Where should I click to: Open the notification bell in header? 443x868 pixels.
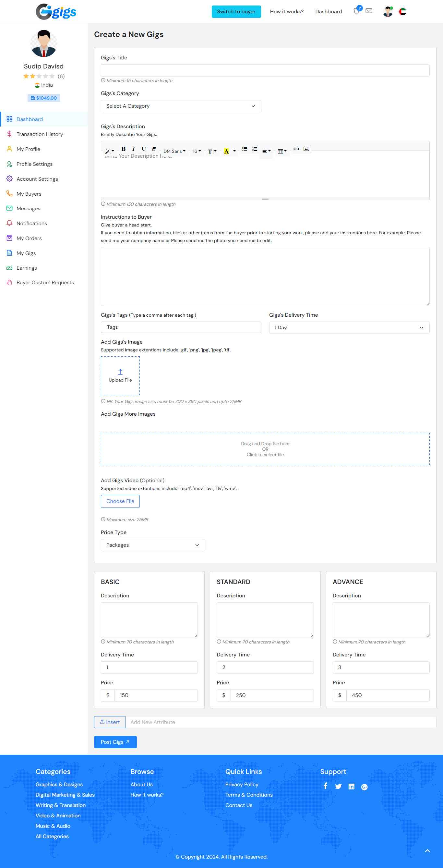[x=356, y=11]
